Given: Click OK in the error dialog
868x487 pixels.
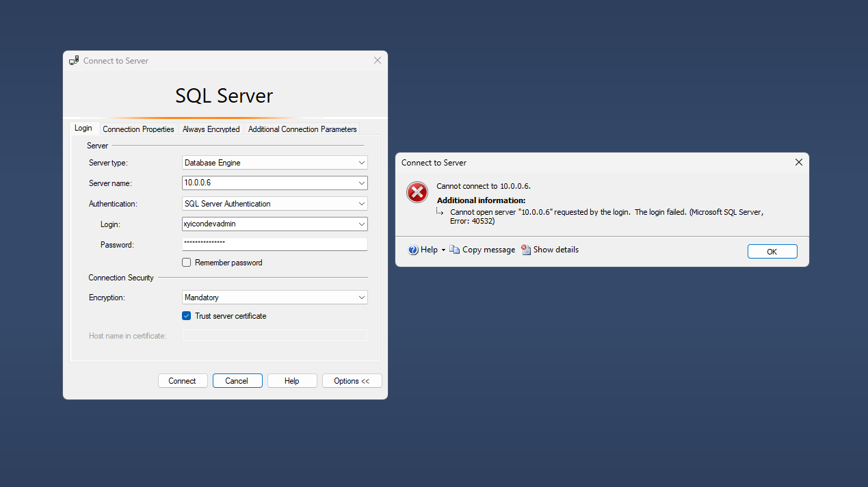Looking at the screenshot, I should point(772,252).
